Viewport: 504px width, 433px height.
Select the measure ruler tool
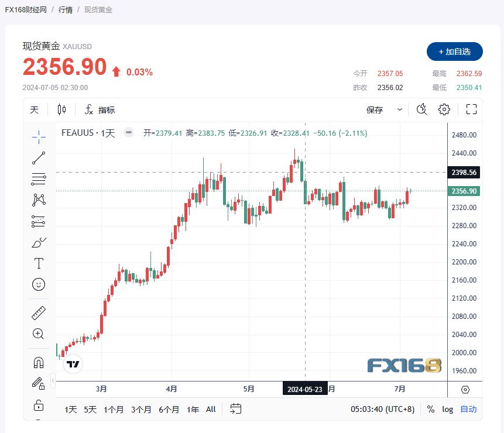39,312
